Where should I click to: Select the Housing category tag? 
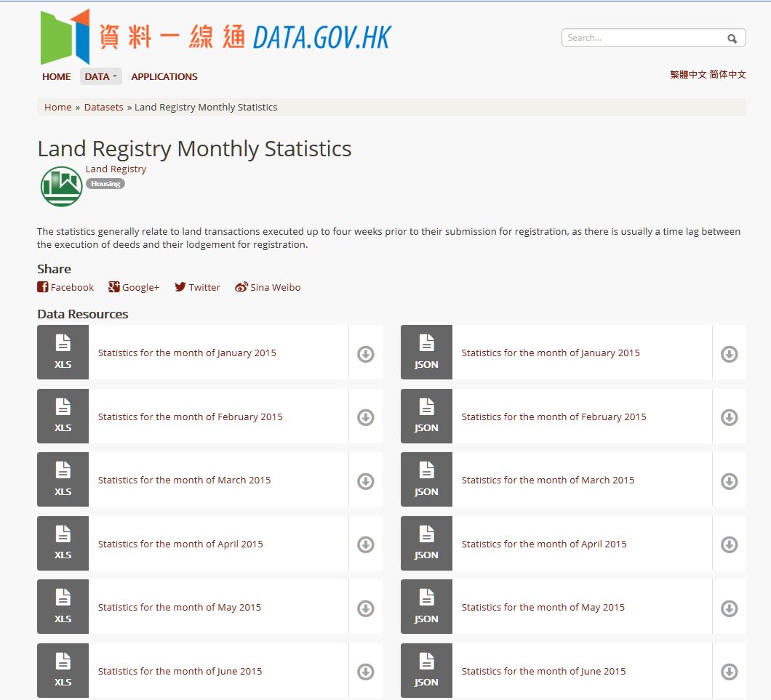coord(105,184)
